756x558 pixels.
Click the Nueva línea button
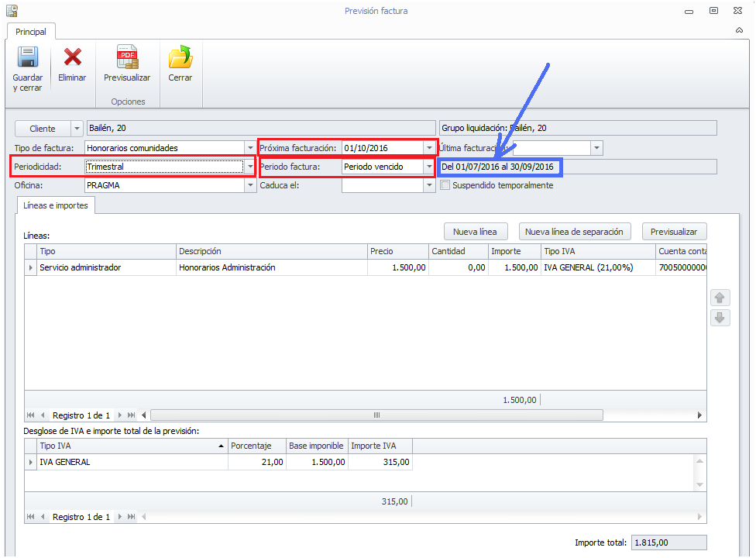click(x=476, y=232)
